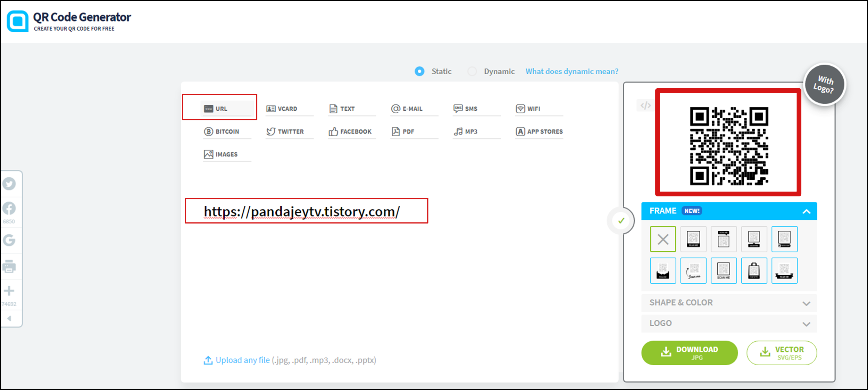Select the ribbon banner frame style

[x=784, y=270]
